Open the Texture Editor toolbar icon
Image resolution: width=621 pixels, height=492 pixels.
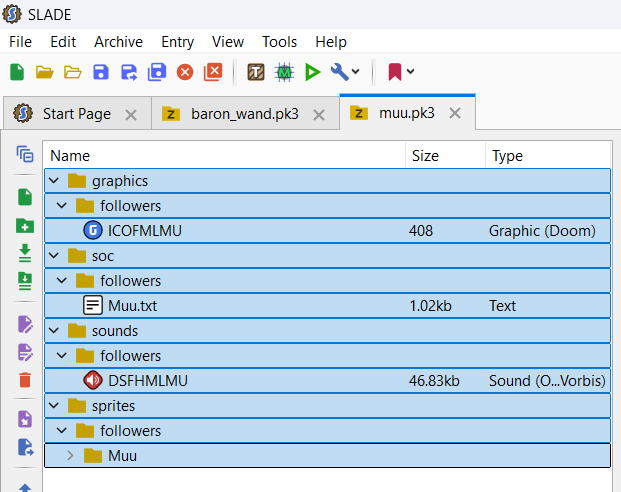point(256,72)
